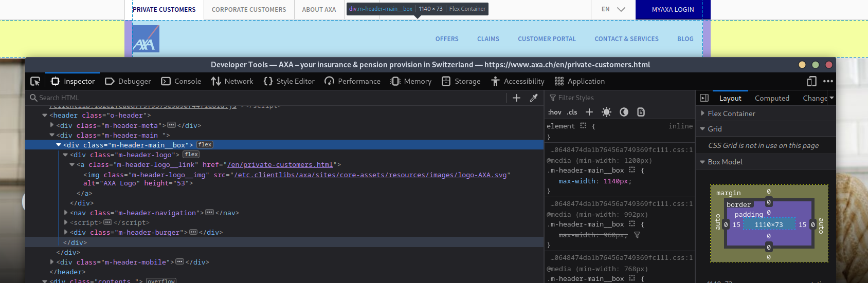Select the Computed sidebar tab

click(772, 98)
